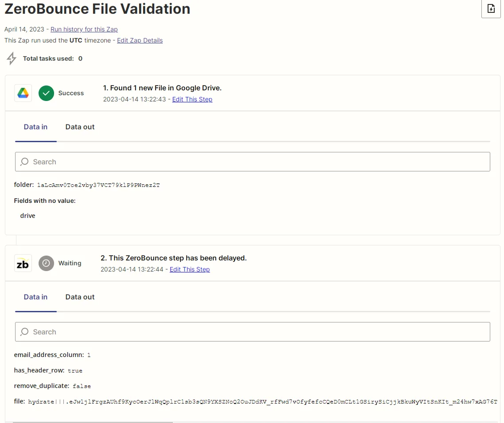
Task: Click the horizontal scrollbar at the bottom
Action: pos(93,421)
